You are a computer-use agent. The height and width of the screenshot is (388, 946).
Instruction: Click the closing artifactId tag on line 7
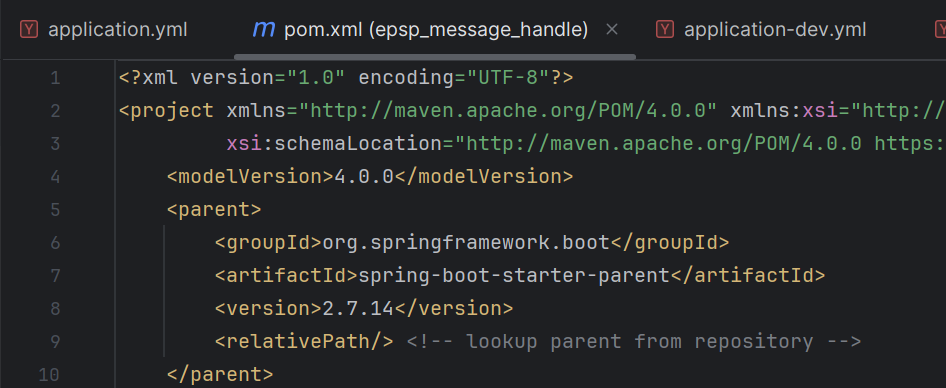[748, 276]
